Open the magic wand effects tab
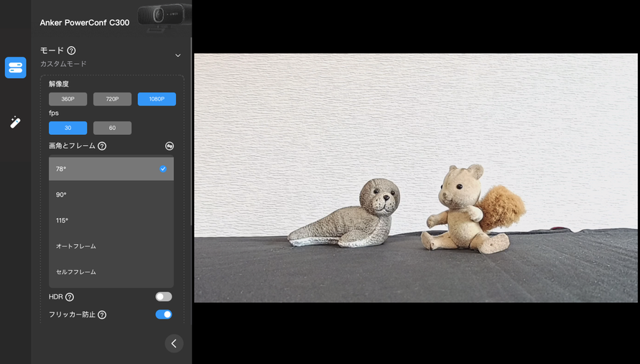 (15, 122)
